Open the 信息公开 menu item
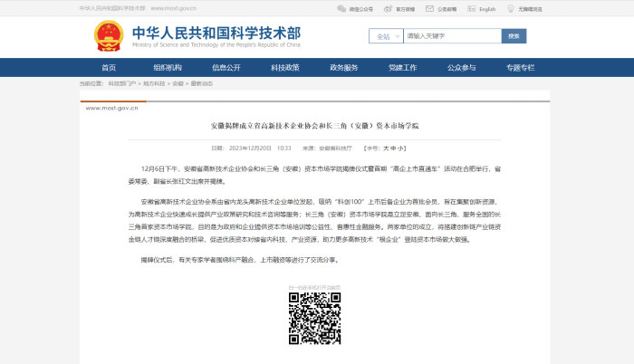Viewport: 634px width, 364px height. point(226,68)
